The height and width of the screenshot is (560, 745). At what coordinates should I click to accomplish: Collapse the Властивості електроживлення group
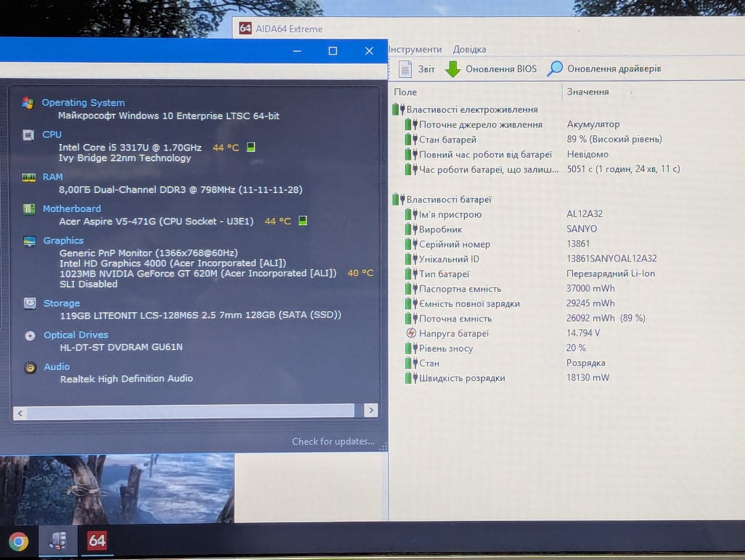[x=398, y=109]
